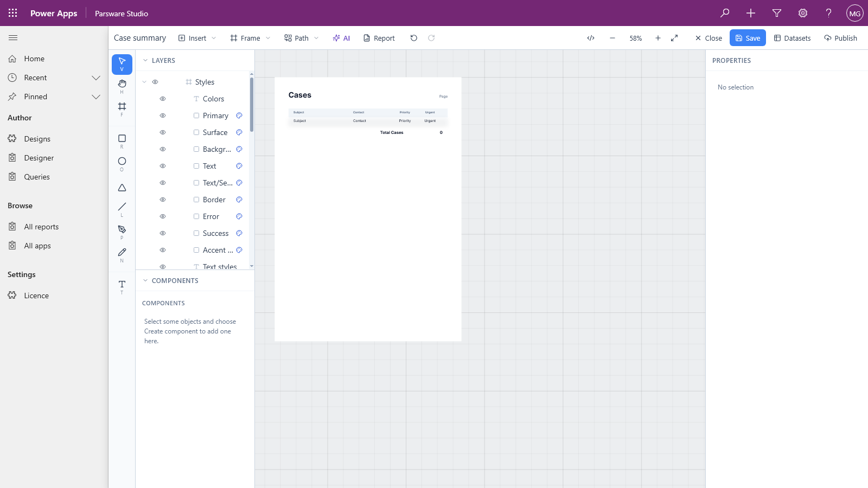Screen dimensions: 868x488
Task: Collapse the LAYERS panel
Action: (x=145, y=61)
